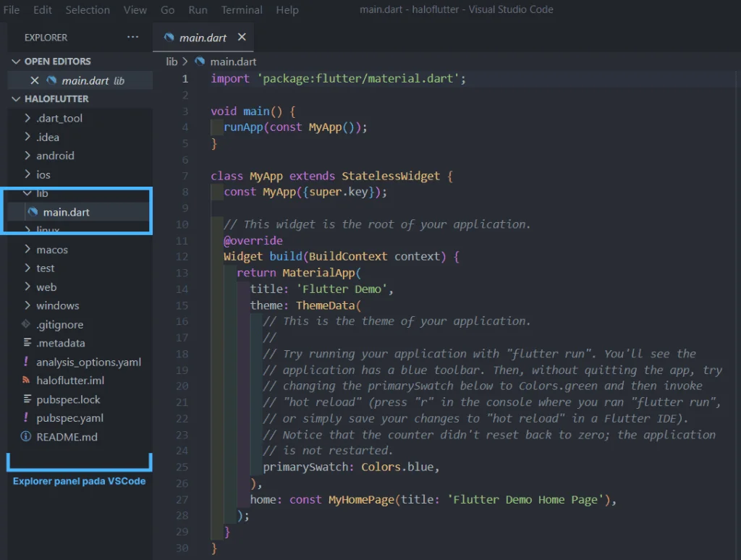
Task: Open the Terminal menu
Action: [242, 9]
